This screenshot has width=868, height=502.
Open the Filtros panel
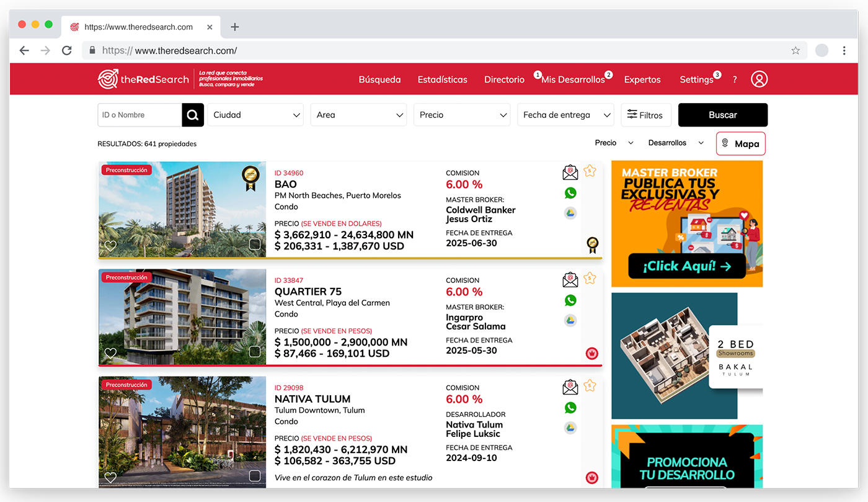(x=646, y=115)
